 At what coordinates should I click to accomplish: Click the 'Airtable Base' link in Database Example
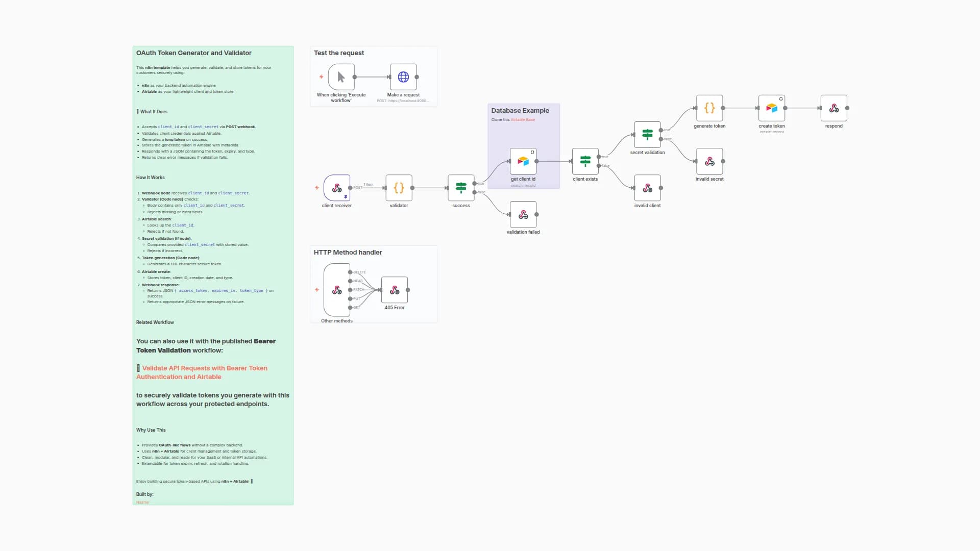523,120
